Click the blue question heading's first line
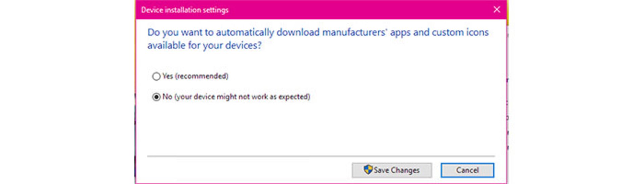Image resolution: width=644 pixels, height=184 pixels. pos(318,32)
